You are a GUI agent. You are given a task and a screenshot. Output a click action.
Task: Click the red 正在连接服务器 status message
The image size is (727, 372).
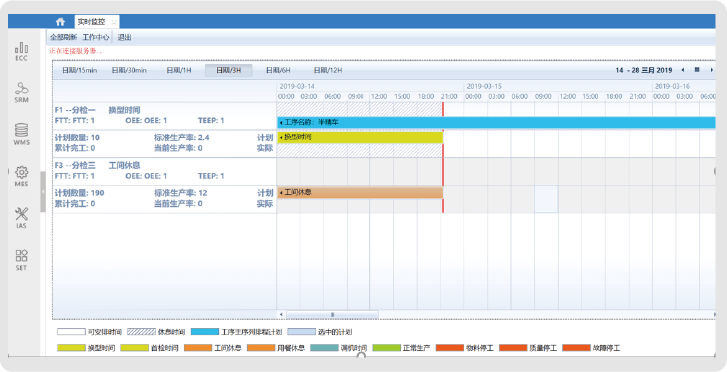point(76,51)
